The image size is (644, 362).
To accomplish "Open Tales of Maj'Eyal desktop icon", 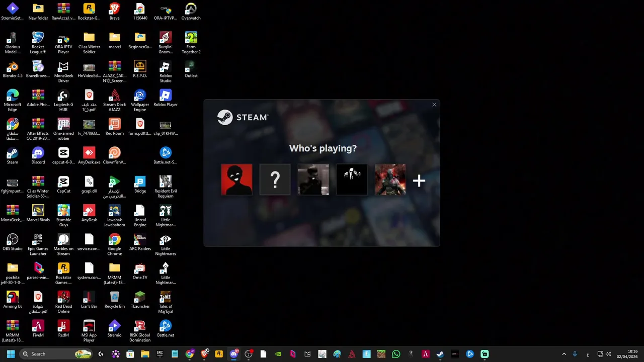I will 166,302.
